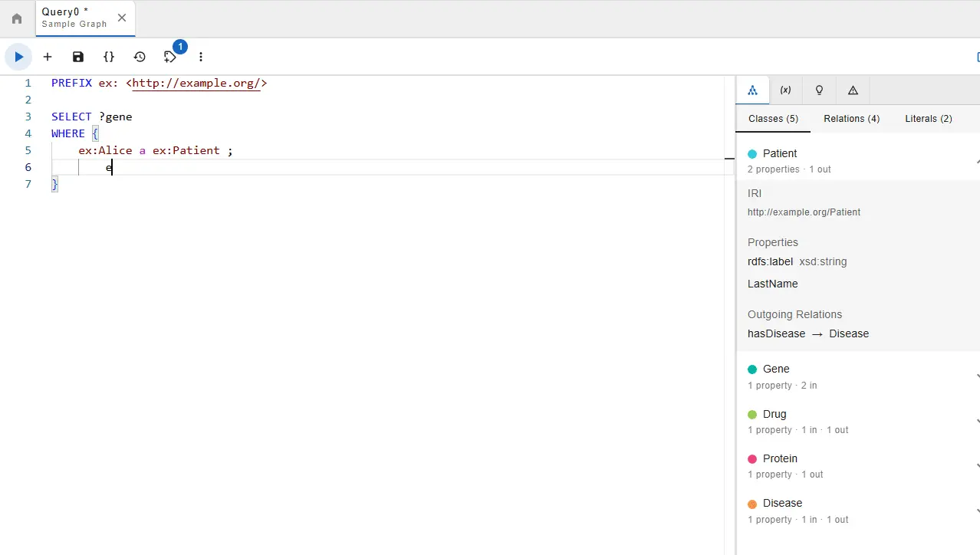Collapse the Patient class details

(x=977, y=161)
